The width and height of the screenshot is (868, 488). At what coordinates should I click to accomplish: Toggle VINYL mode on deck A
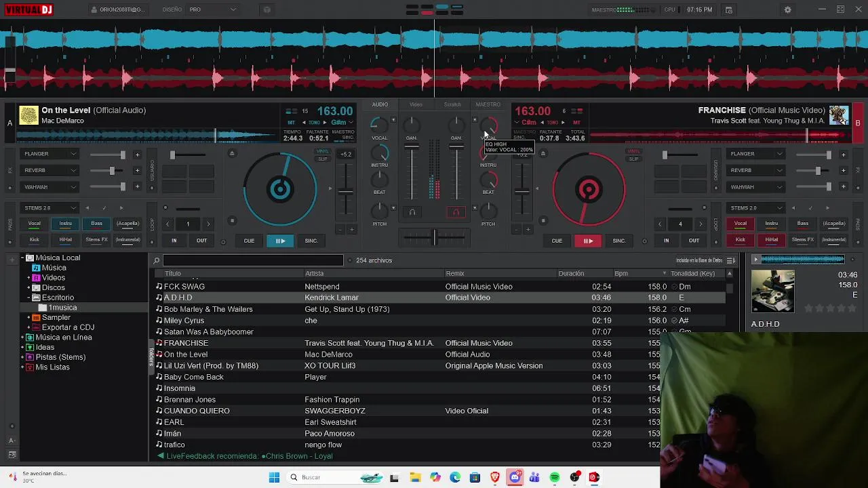point(323,152)
